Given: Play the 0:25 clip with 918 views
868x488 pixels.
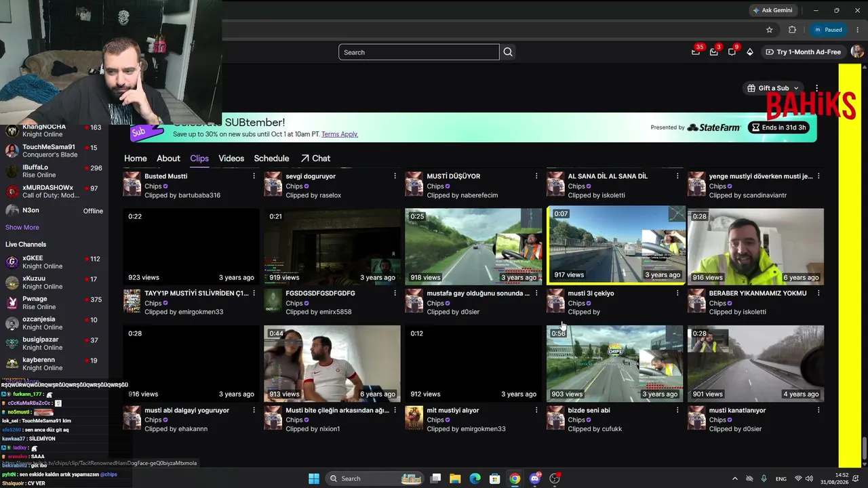Looking at the screenshot, I should pos(473,246).
